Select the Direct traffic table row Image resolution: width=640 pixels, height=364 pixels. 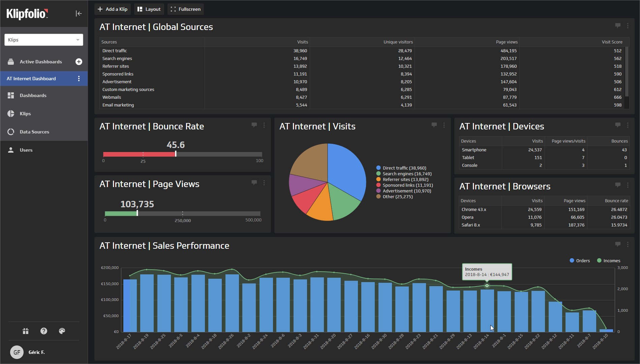pyautogui.click(x=363, y=51)
